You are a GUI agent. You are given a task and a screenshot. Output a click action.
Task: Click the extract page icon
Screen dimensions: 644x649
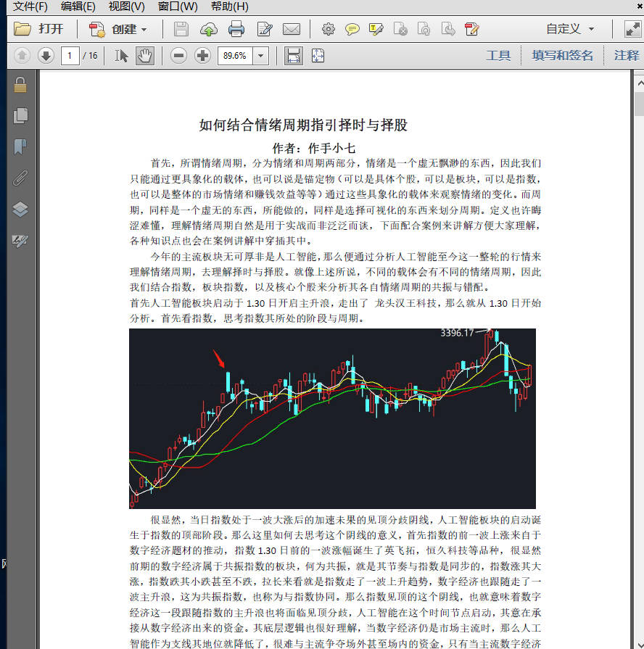pyautogui.click(x=447, y=30)
